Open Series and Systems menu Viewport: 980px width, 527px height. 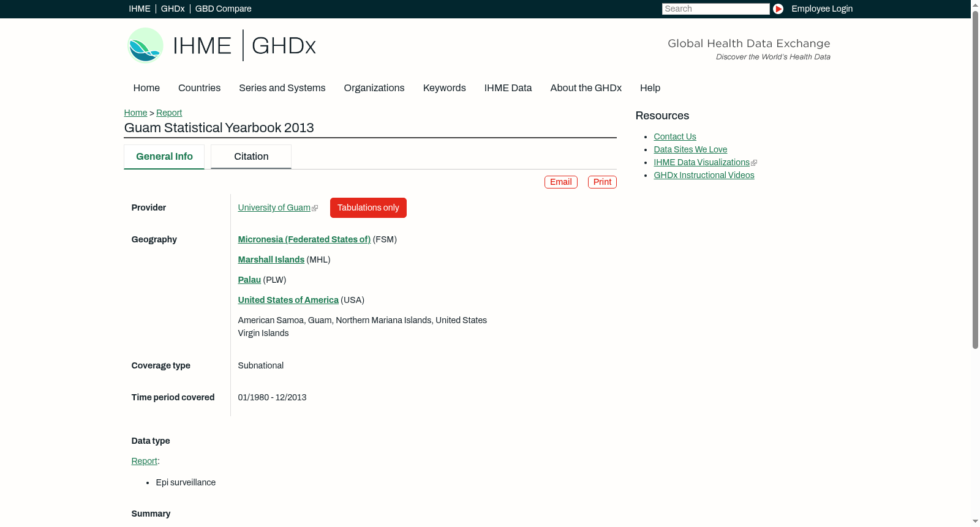point(282,88)
